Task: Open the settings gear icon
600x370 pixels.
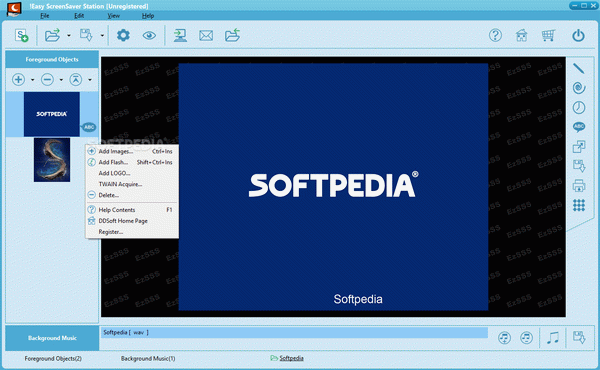Action: [123, 35]
